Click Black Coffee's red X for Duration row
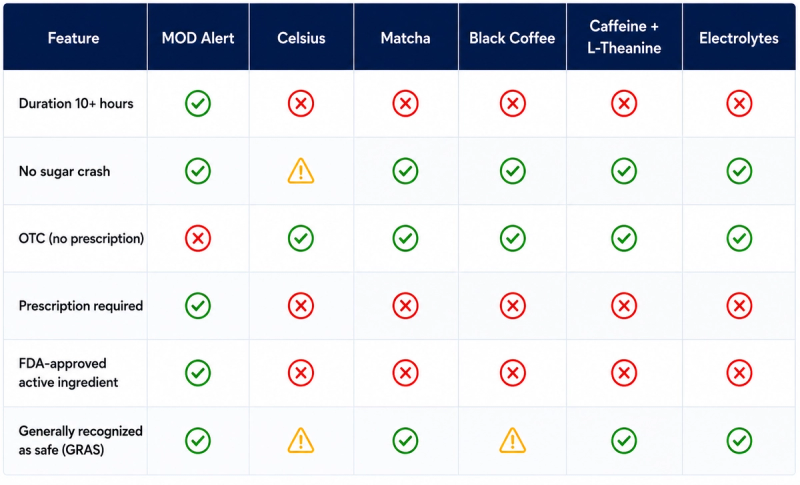800x485 pixels. (513, 104)
